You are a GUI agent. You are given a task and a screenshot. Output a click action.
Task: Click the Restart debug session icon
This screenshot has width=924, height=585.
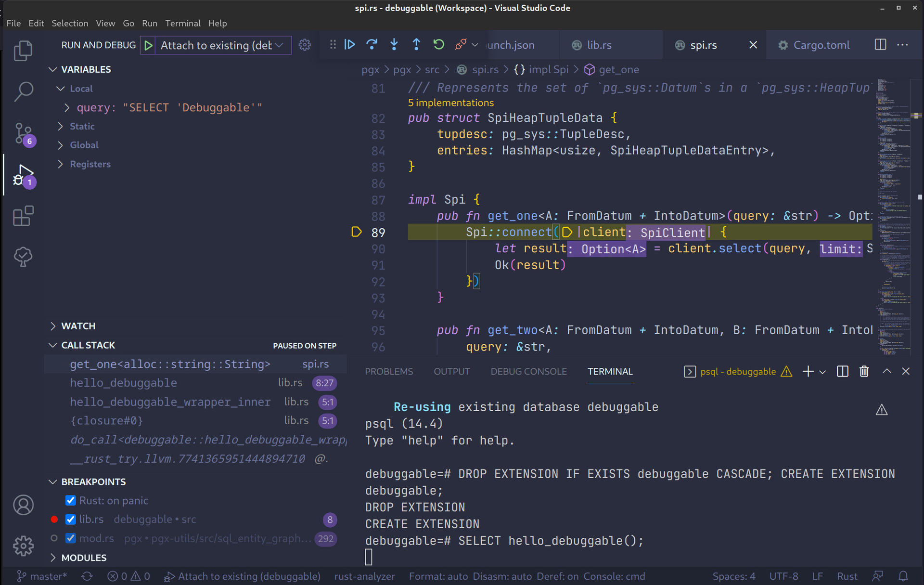click(438, 45)
